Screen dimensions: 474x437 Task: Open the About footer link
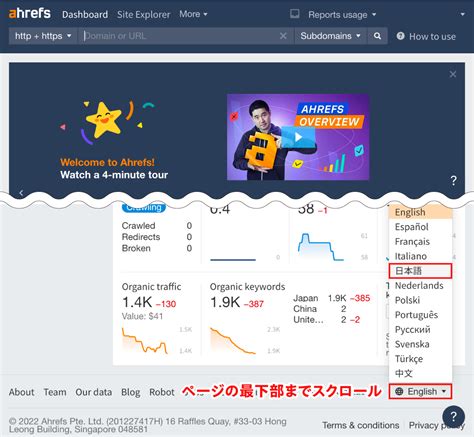tap(22, 392)
